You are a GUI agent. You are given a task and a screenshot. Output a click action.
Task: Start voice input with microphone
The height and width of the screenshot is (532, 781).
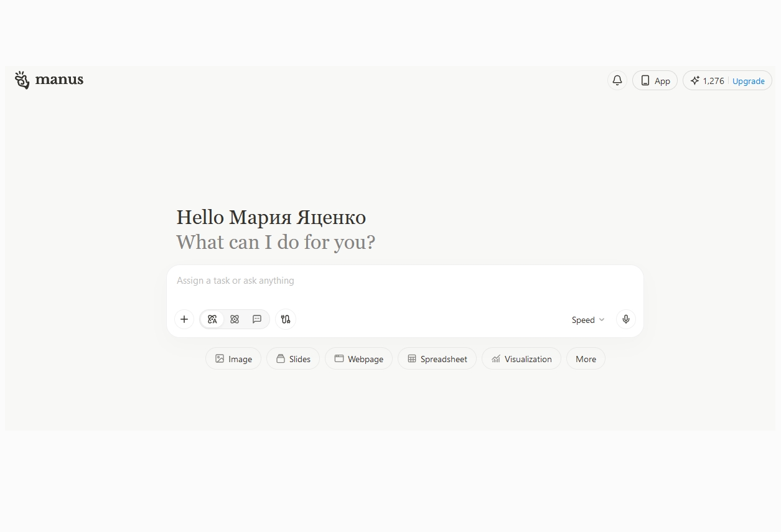tap(626, 319)
